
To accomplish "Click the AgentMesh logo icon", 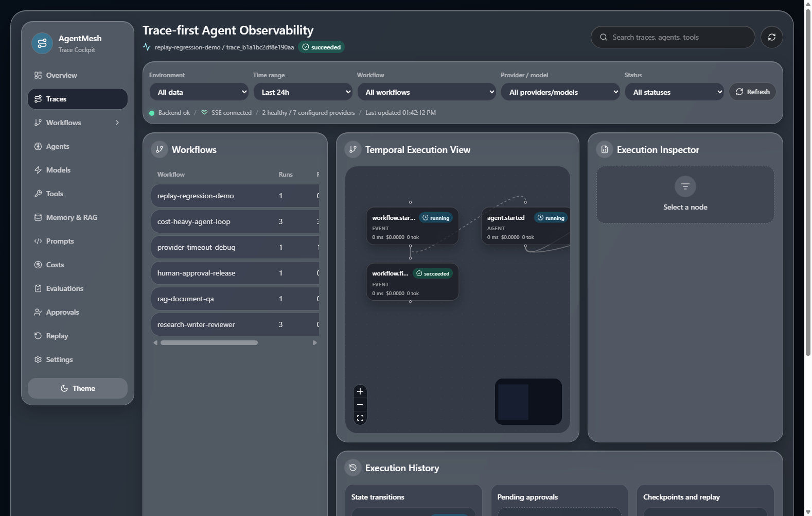I will pyautogui.click(x=42, y=43).
